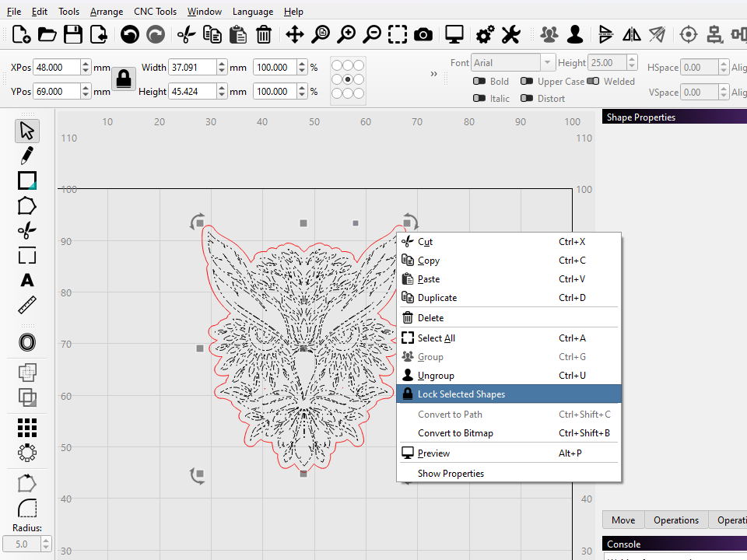Click the Save file icon
Viewport: 747px width, 560px height.
coord(73,34)
